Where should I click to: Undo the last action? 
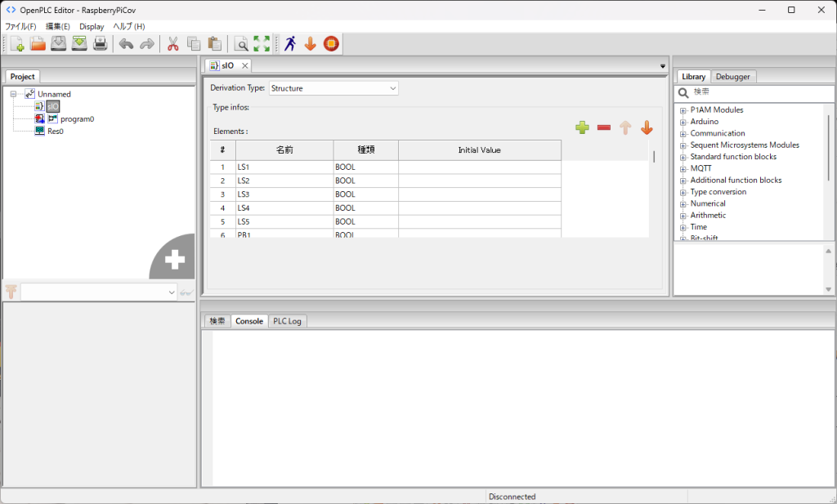point(127,44)
